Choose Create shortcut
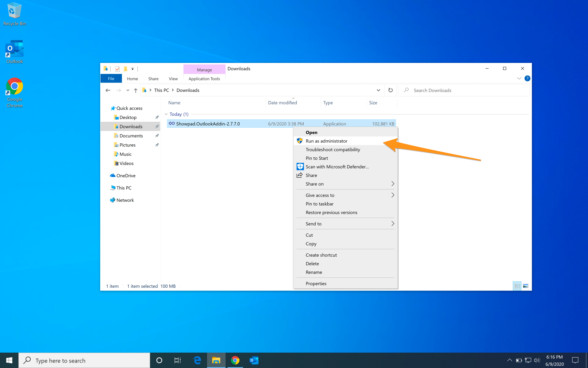 pos(345,255)
